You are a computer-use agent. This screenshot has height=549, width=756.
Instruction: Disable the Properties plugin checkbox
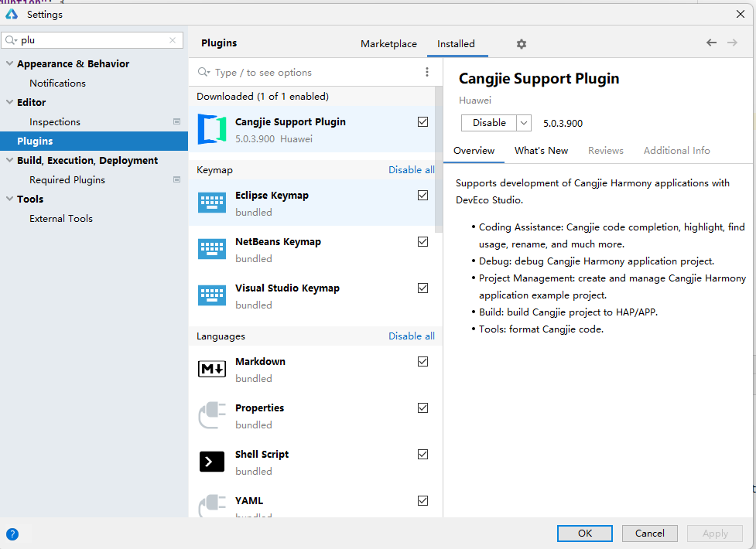(422, 408)
